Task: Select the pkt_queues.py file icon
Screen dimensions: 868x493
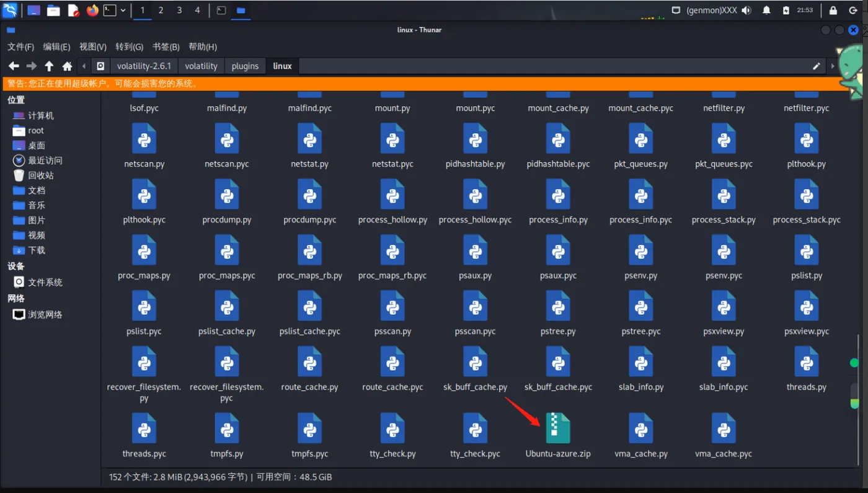Action: (x=641, y=138)
